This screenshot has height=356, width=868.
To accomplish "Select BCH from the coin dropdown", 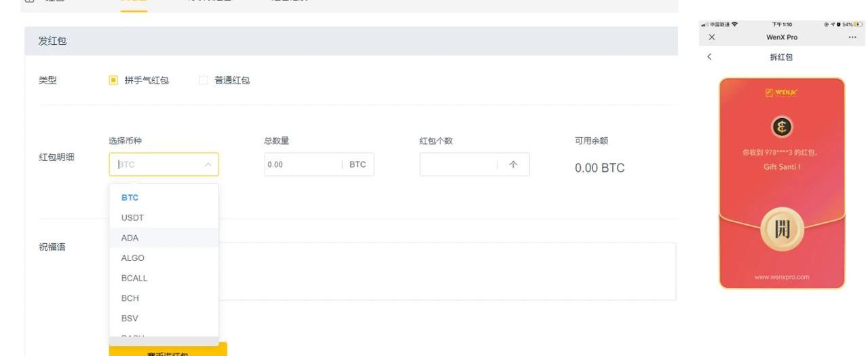I will [x=130, y=298].
